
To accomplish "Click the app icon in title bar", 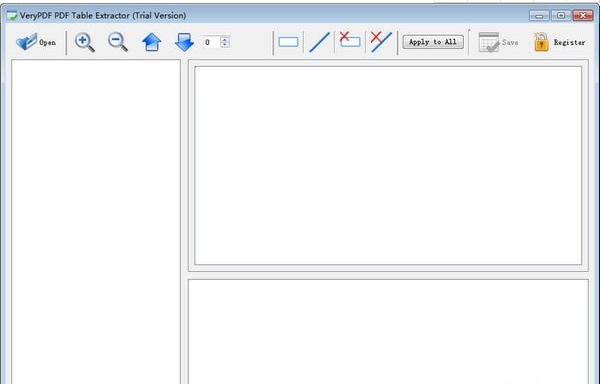I will coord(12,16).
